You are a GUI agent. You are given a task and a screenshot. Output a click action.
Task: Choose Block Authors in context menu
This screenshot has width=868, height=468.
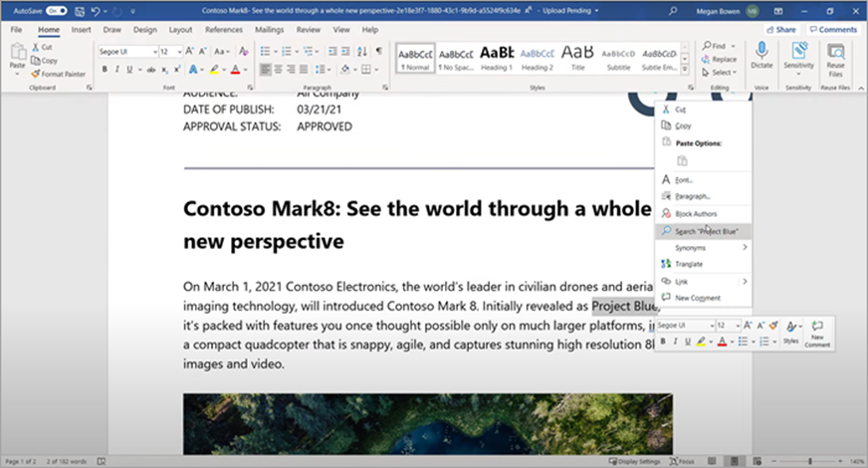point(703,214)
